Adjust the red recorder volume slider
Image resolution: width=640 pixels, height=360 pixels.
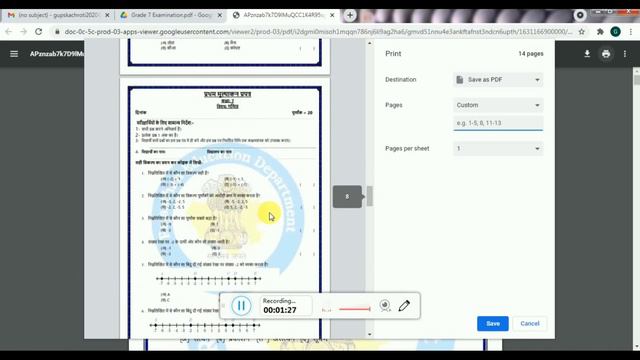click(355, 309)
